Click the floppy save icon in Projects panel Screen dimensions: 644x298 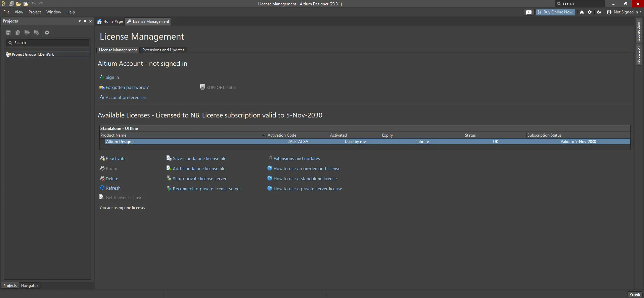[x=8, y=33]
